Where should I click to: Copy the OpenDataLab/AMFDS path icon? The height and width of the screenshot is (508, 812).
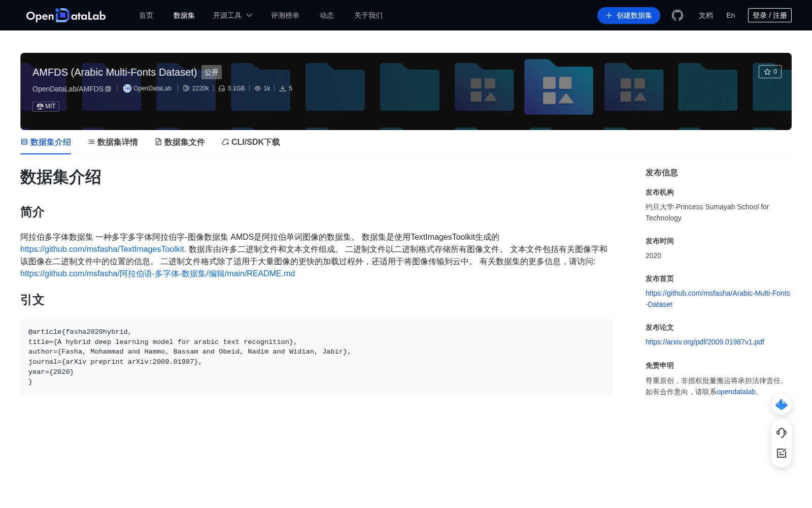[x=108, y=89]
